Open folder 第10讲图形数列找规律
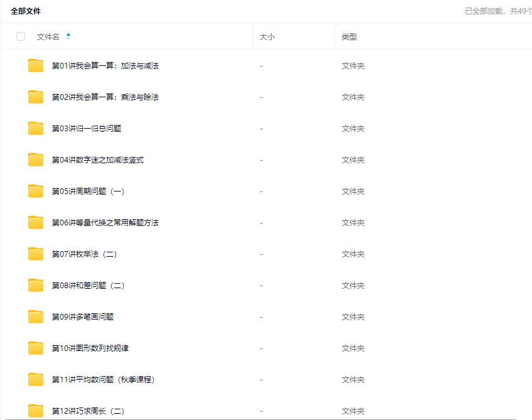The image size is (532, 420). (x=90, y=348)
